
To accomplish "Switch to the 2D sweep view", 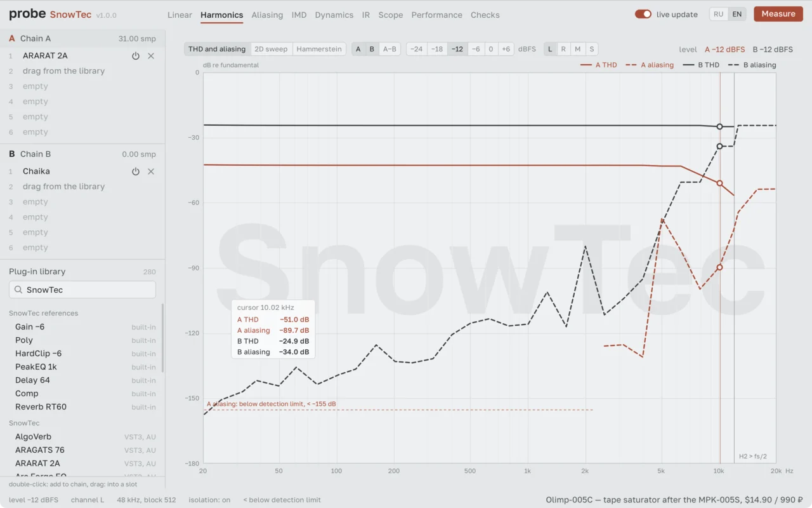I will click(x=271, y=49).
